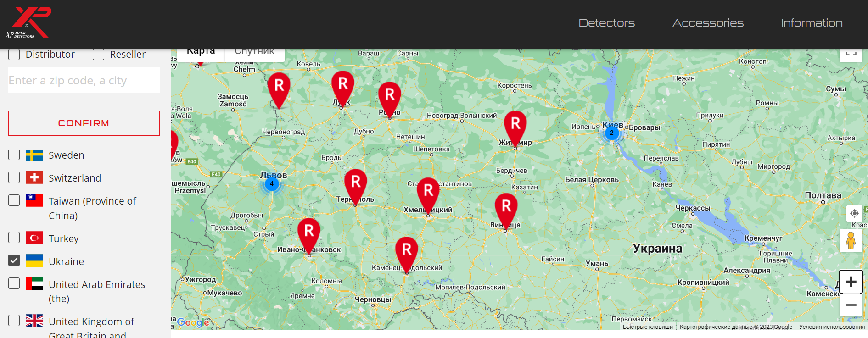
Task: Uncheck the Ukraine country checkbox
Action: [14, 260]
